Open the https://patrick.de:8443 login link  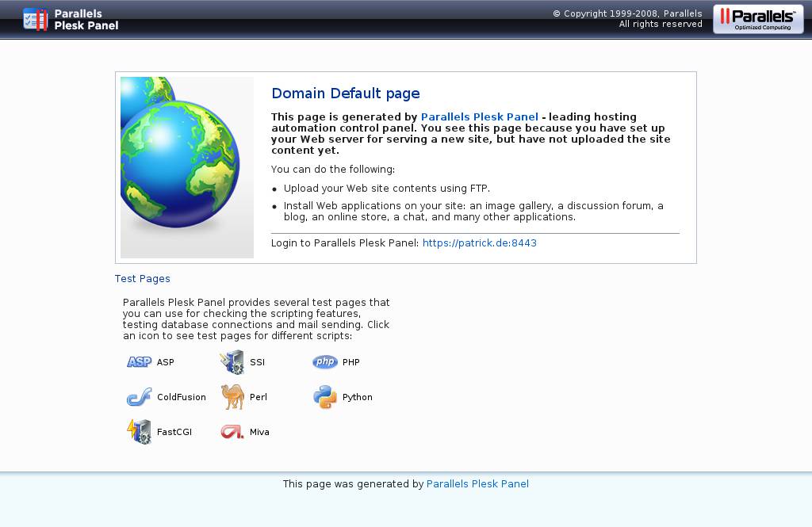[x=479, y=243]
